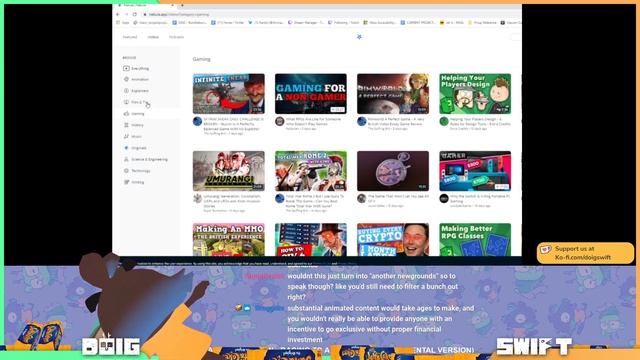Open the Total War Rome 2 thumbnail
The width and height of the screenshot is (640, 360).
(x=311, y=171)
